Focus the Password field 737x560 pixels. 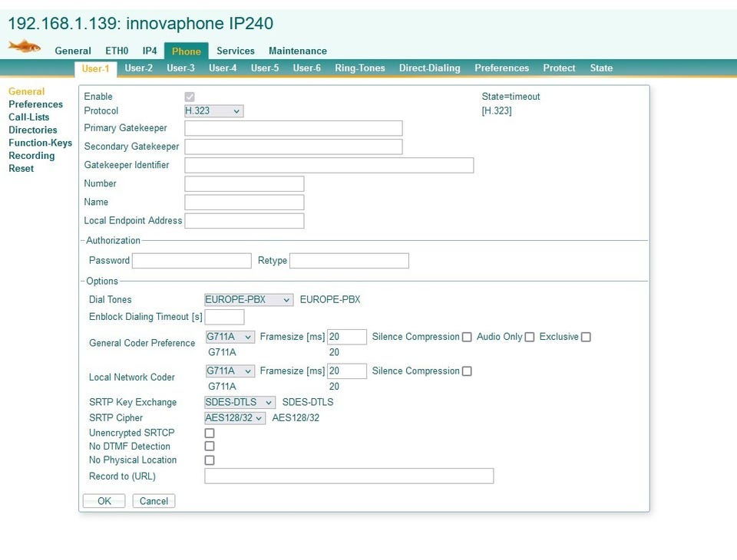192,261
